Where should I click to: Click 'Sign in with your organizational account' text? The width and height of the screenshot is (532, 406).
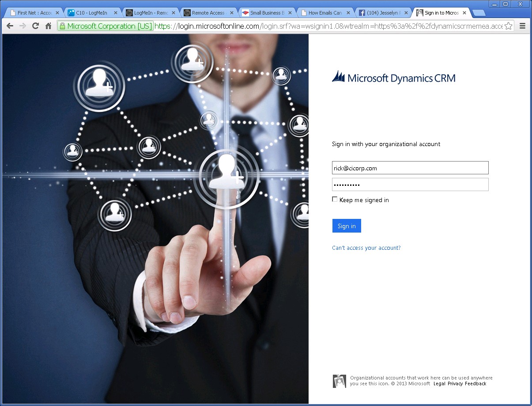click(x=386, y=144)
